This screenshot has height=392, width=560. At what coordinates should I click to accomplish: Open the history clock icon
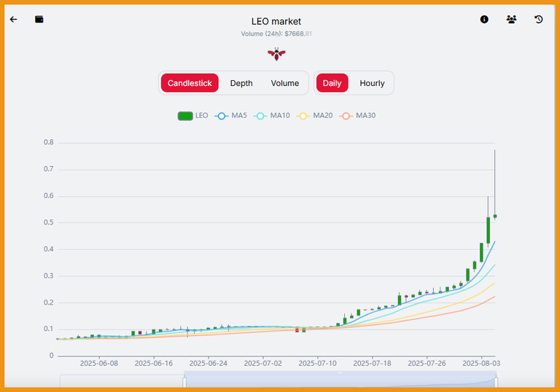click(x=539, y=19)
